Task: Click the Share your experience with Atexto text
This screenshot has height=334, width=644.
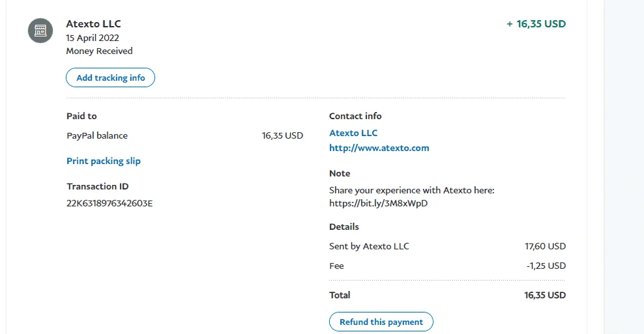Action: point(412,190)
